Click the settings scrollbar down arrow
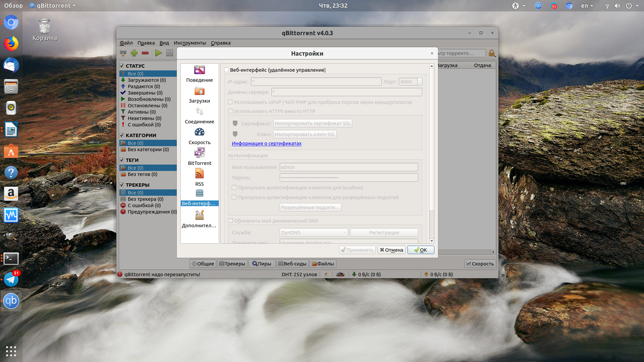Screen dimensions: 644x362 tap(432, 241)
